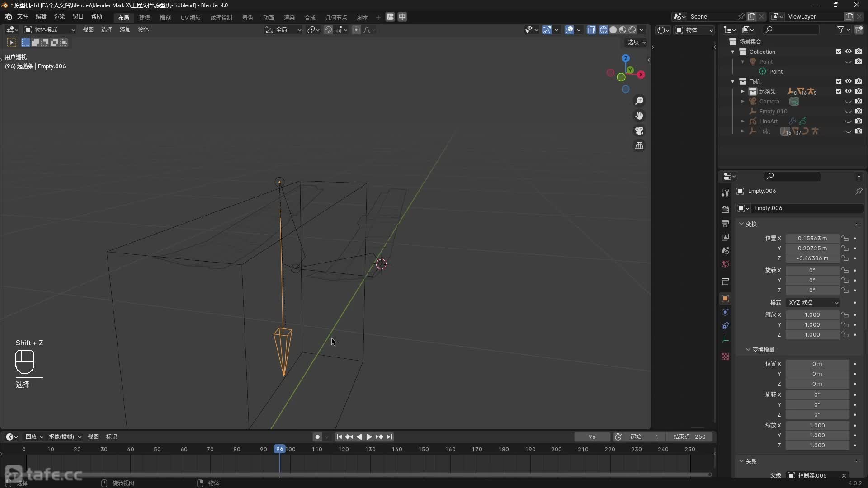Image resolution: width=868 pixels, height=488 pixels.
Task: Click the current frame field 96
Action: click(592, 437)
